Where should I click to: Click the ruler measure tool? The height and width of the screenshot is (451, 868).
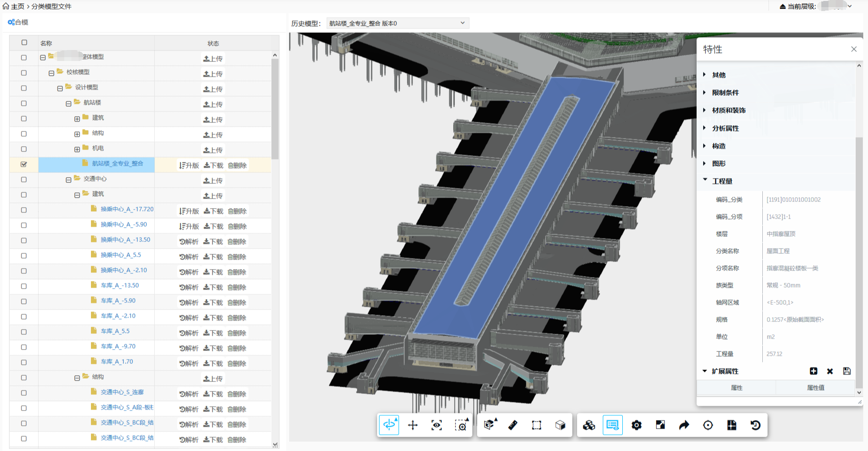pos(513,425)
